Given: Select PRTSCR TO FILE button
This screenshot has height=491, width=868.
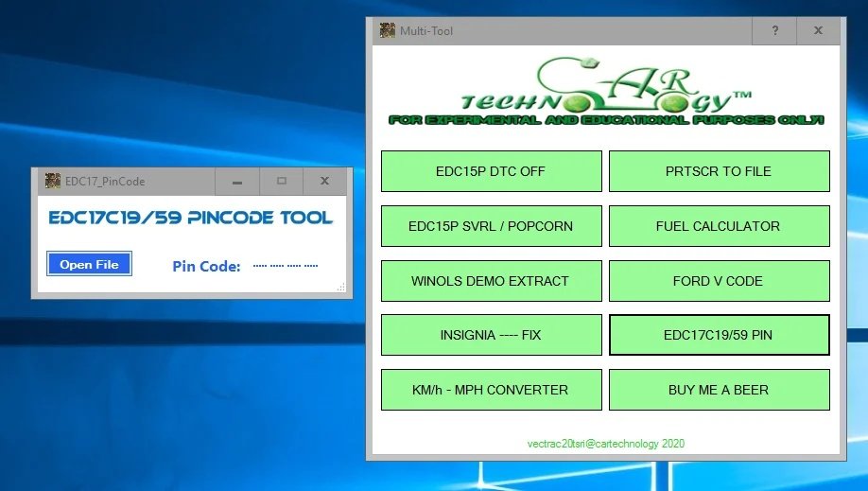Looking at the screenshot, I should 720,171.
